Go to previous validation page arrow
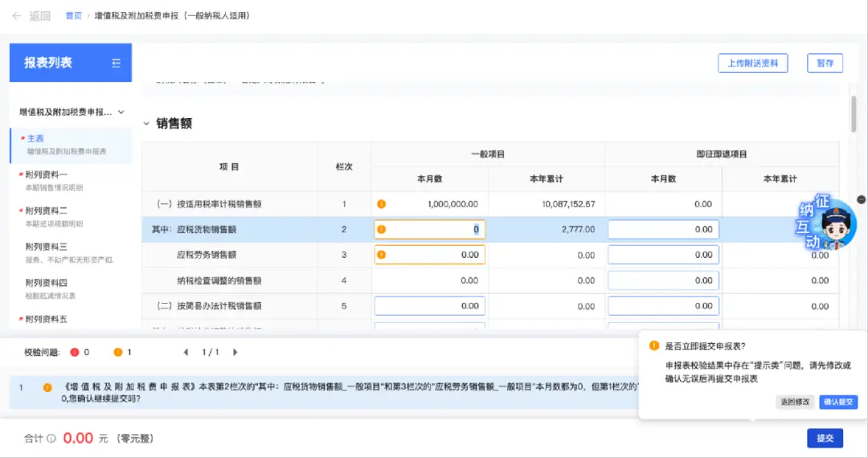 [x=186, y=353]
